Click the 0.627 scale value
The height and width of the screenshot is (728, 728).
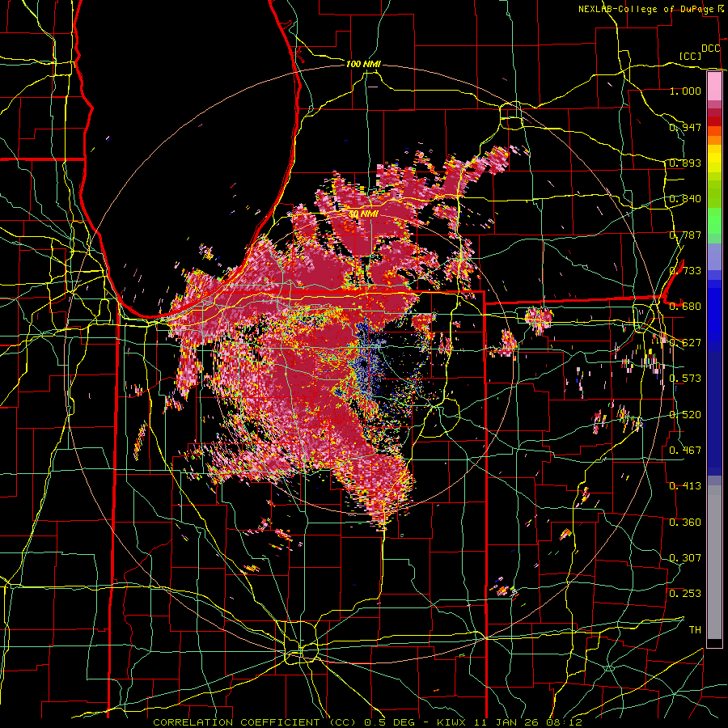[685, 343]
